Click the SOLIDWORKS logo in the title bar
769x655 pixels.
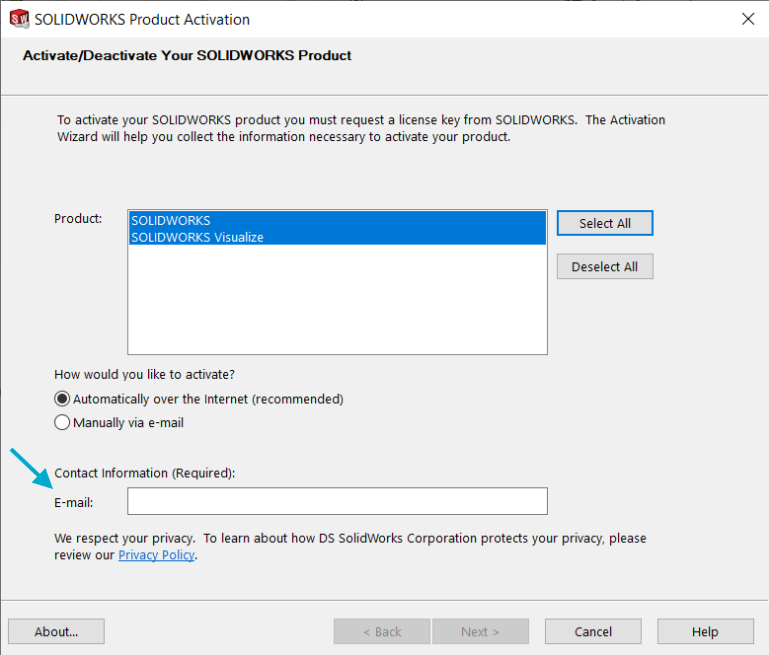pyautogui.click(x=19, y=19)
